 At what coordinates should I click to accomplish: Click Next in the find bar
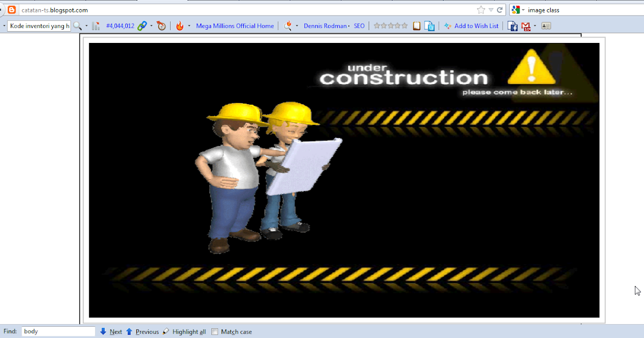tap(111, 332)
